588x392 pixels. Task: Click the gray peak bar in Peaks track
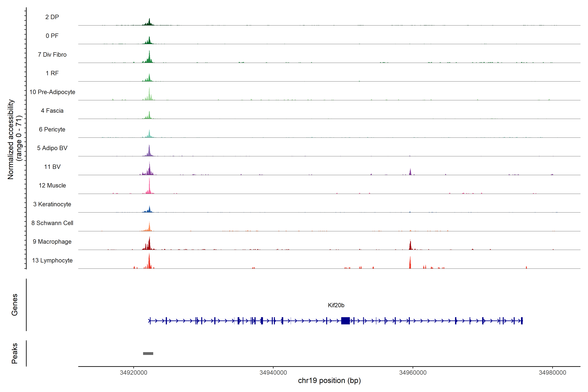click(148, 353)
